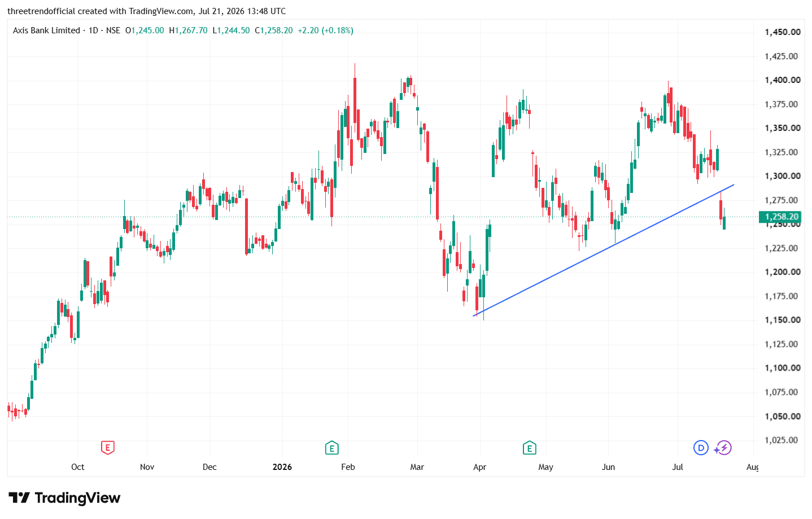Click the NSE exchange label
This screenshot has height=519, width=812.
[x=113, y=30]
